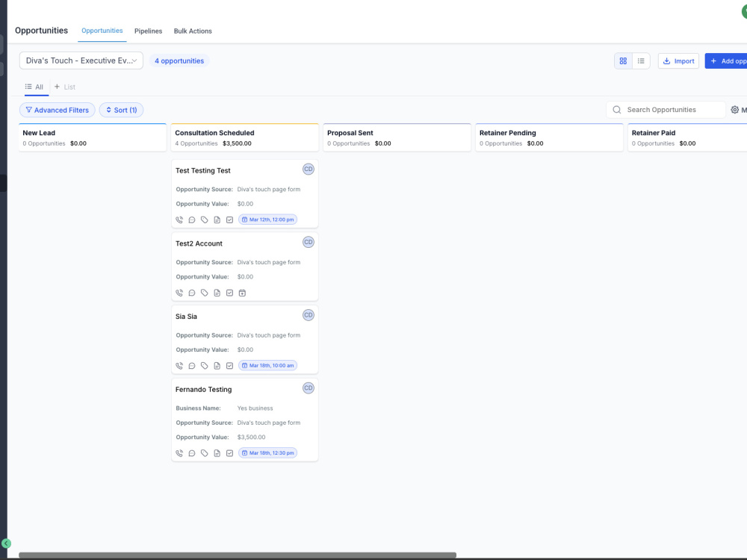Open tasks icon on Fernando Testing card

point(229,453)
